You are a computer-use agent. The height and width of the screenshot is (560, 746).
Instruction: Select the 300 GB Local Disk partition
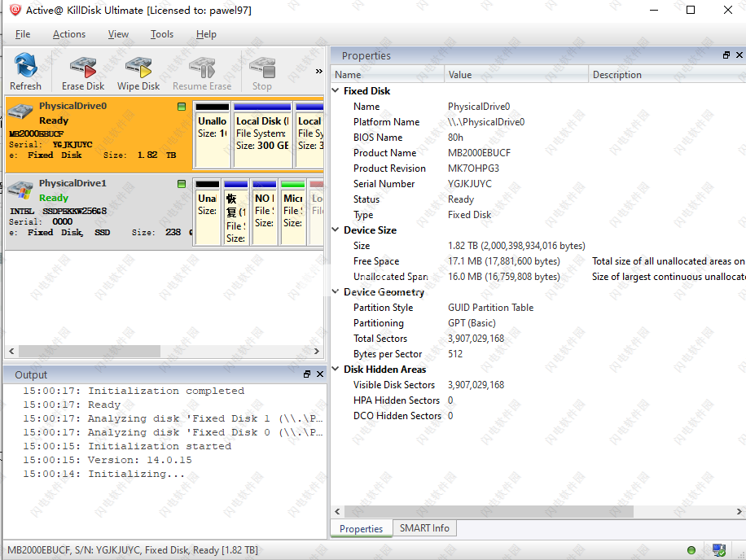tap(262, 134)
